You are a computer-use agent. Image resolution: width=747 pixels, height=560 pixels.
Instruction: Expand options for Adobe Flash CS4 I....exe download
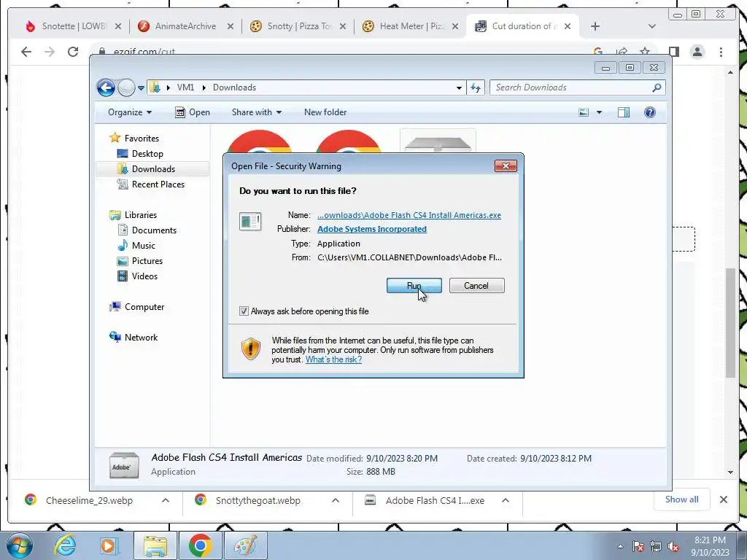506,500
